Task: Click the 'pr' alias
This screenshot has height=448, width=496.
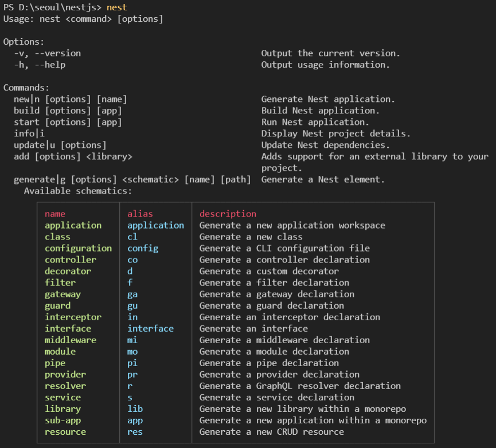Action: coord(132,375)
